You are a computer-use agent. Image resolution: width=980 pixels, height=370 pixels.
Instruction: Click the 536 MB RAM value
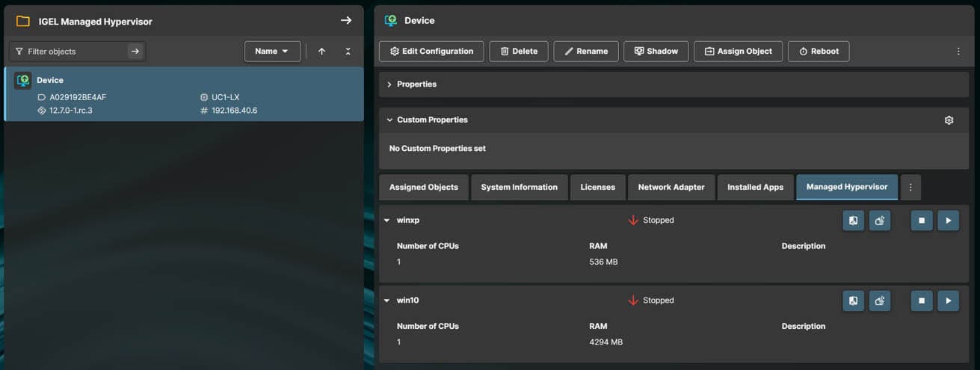603,262
